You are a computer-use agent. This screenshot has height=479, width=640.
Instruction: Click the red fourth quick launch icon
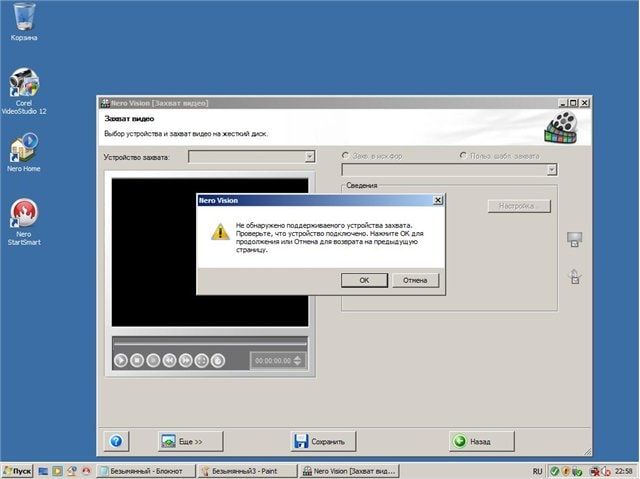point(86,471)
